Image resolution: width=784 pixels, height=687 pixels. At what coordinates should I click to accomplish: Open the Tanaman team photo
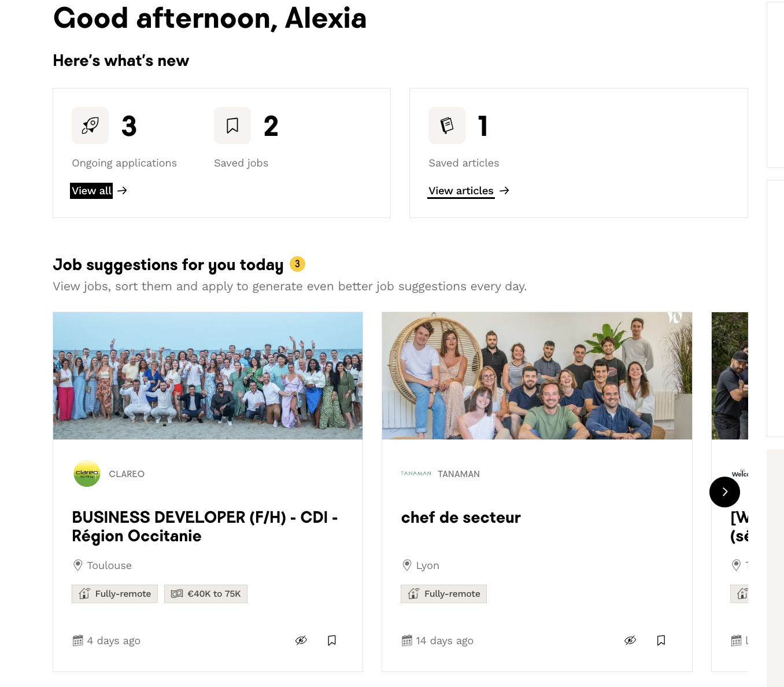click(x=537, y=375)
